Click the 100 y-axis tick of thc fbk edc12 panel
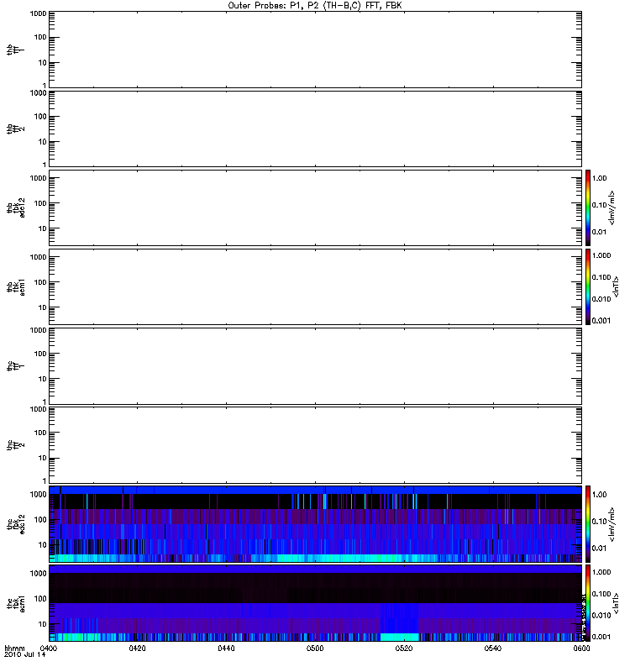 pyautogui.click(x=40, y=520)
